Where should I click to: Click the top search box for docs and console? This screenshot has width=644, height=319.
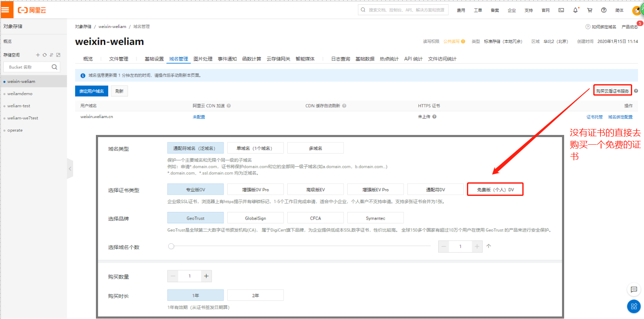click(x=403, y=10)
